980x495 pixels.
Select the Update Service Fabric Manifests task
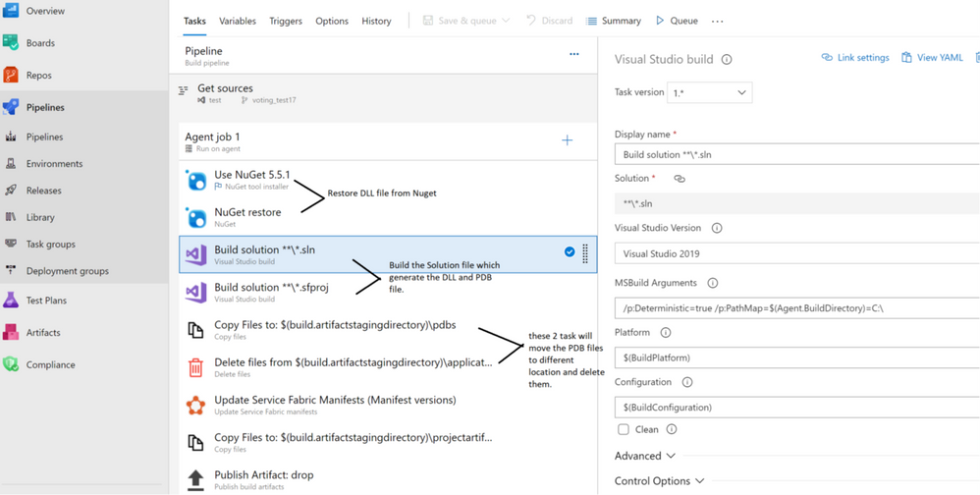tap(388, 405)
